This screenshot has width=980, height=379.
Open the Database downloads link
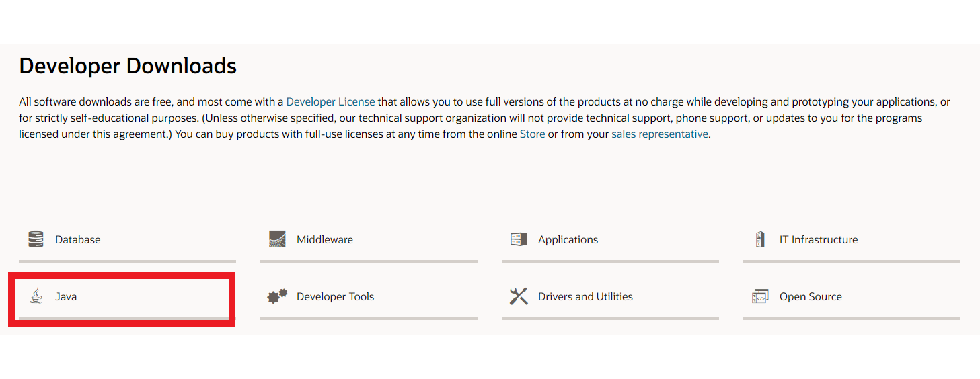tap(78, 239)
